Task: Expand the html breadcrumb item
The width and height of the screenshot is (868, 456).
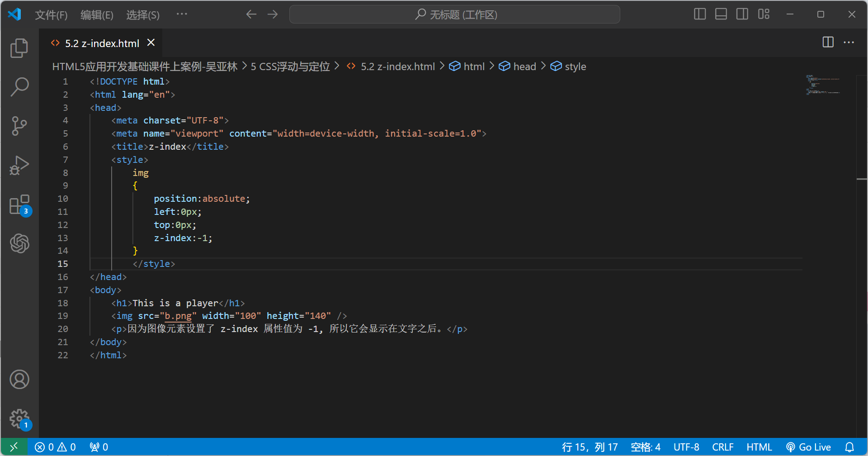Action: point(473,67)
